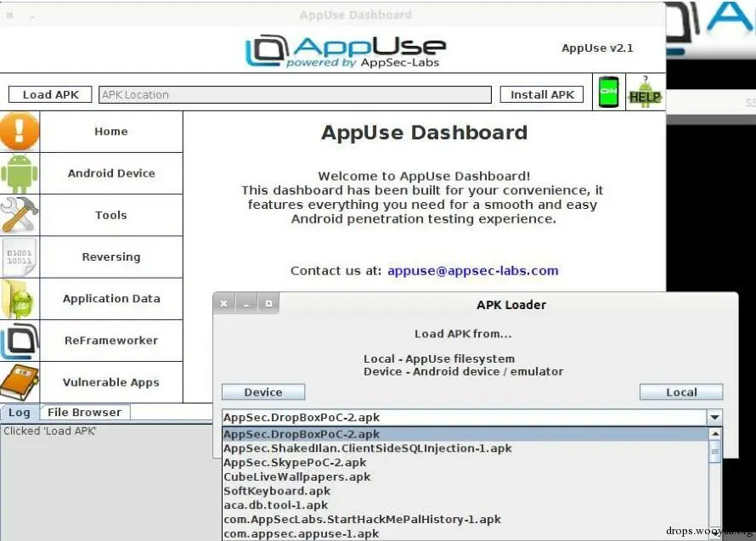Select AppSec.ShakedIlan.ClientSideSQLInjection-1.apk
Viewport: 756px width, 541px height.
pos(465,448)
